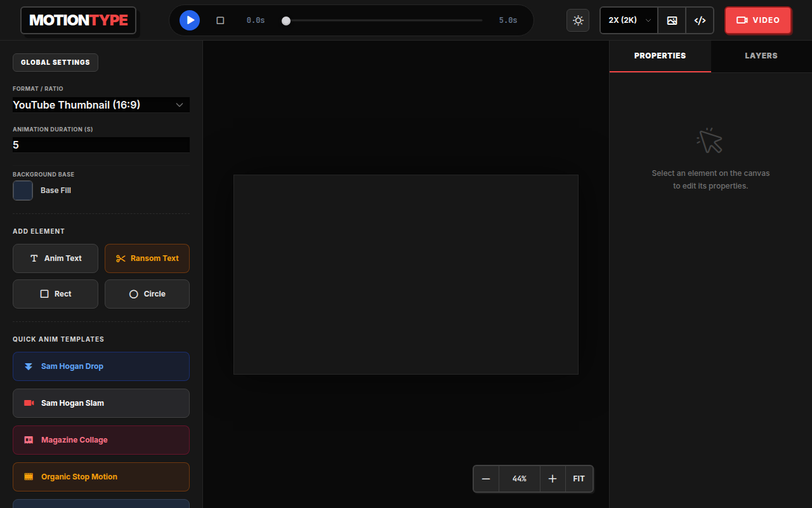Click FIT to fit canvas to view
This screenshot has width=812, height=508.
(579, 479)
